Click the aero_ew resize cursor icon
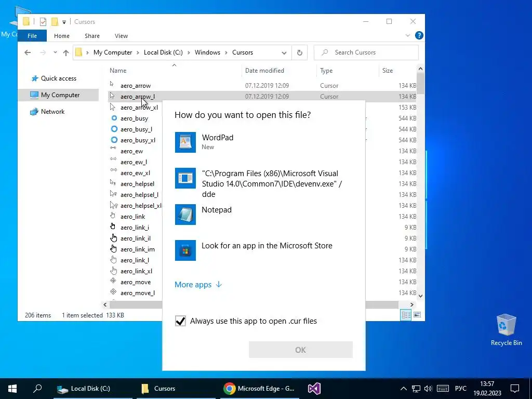Screen dimensions: 532x399 click(x=113, y=148)
